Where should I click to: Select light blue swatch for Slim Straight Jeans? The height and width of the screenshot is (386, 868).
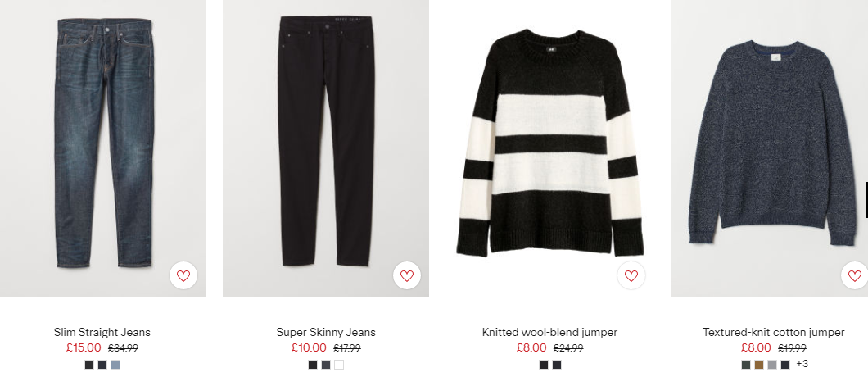[115, 365]
